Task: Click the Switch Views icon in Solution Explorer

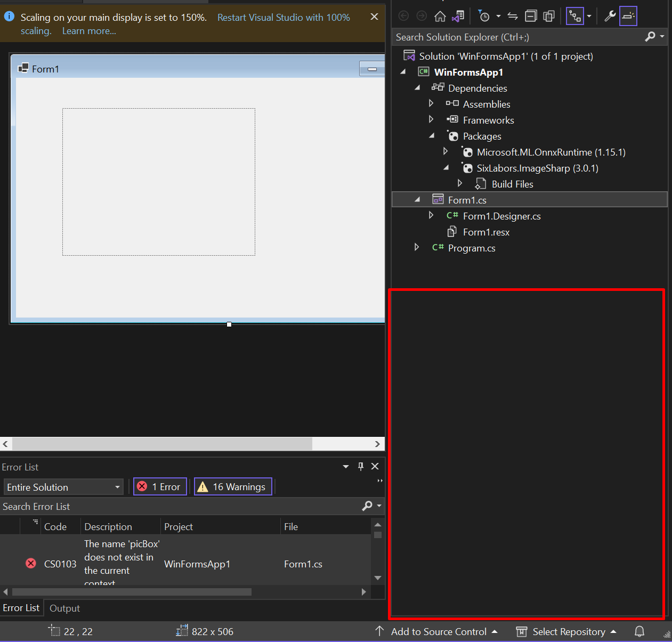Action: [x=574, y=16]
